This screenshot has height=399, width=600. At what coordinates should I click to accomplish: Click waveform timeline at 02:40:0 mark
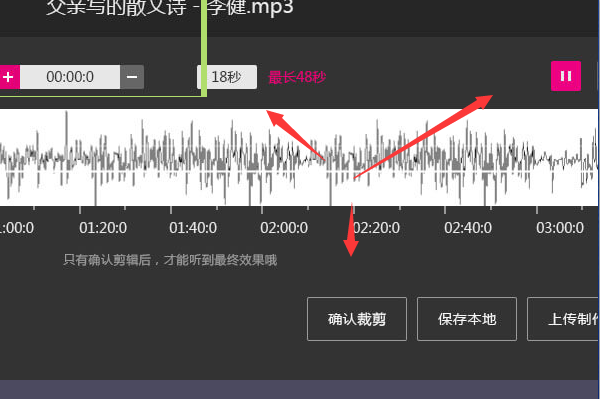(468, 228)
